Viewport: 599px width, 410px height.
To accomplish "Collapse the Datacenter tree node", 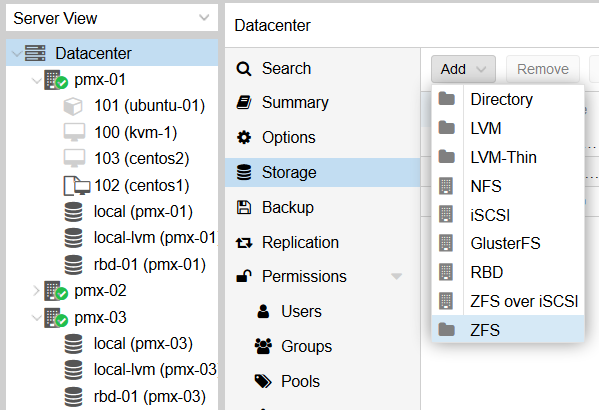I will [16, 53].
